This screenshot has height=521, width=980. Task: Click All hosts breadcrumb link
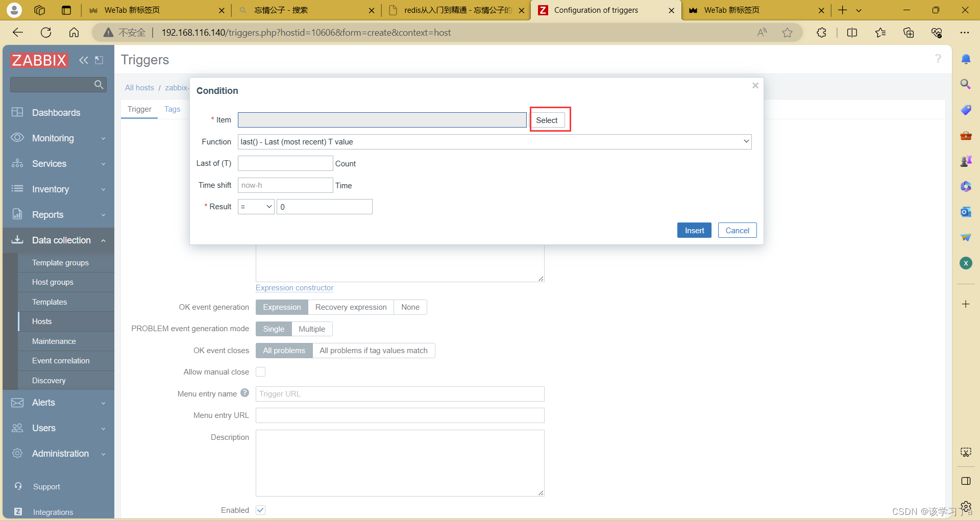139,88
